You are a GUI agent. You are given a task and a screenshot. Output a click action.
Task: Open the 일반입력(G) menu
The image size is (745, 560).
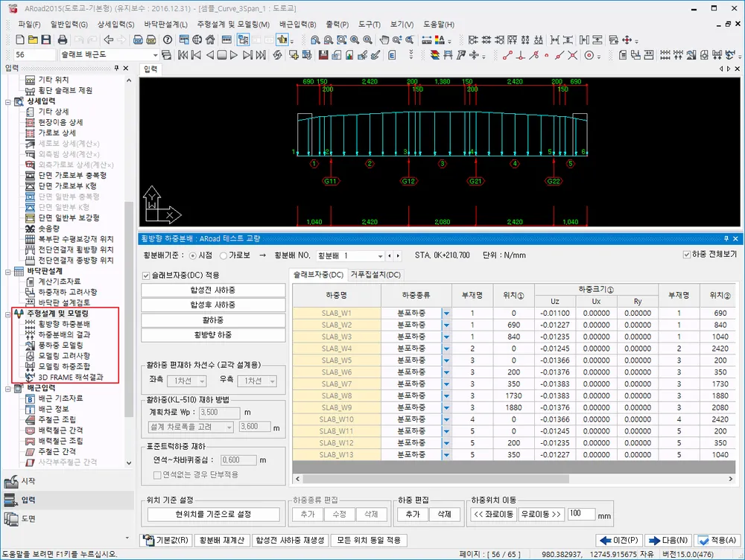tap(69, 25)
